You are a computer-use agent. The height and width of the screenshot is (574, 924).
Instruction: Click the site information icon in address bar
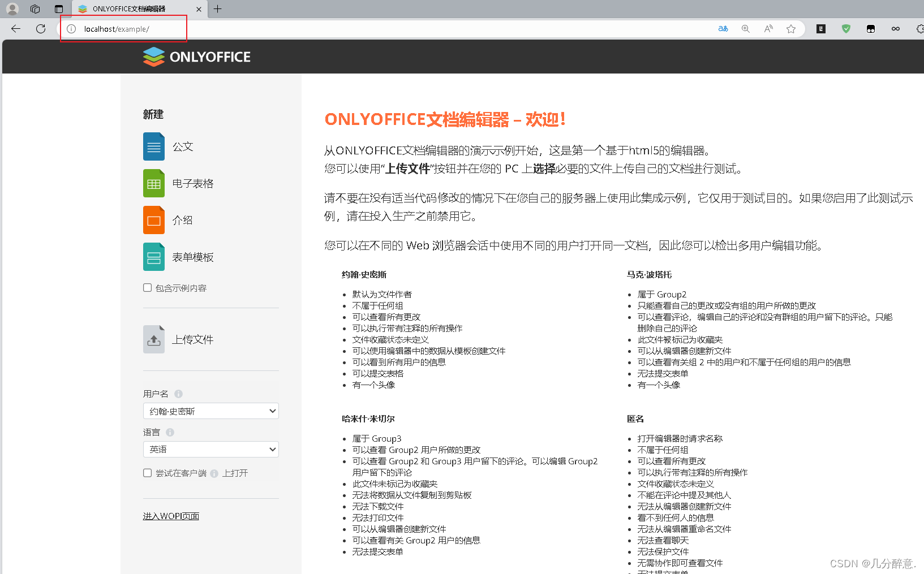tap(71, 29)
